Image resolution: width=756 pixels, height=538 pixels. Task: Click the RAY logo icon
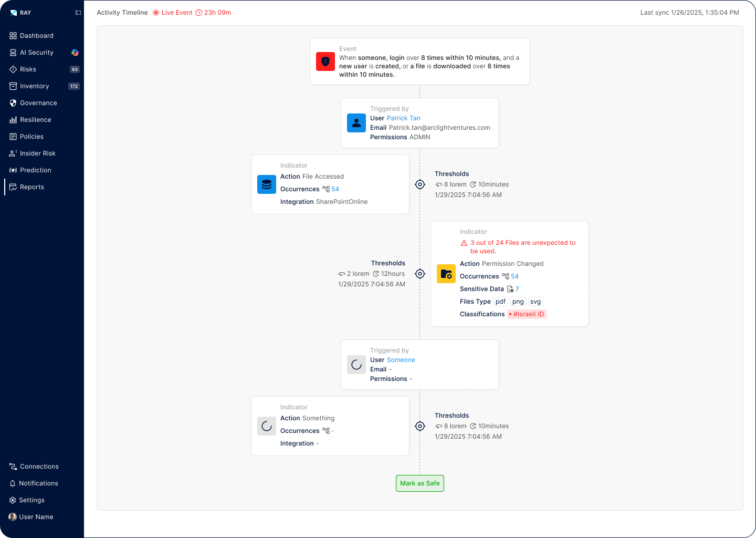point(14,13)
